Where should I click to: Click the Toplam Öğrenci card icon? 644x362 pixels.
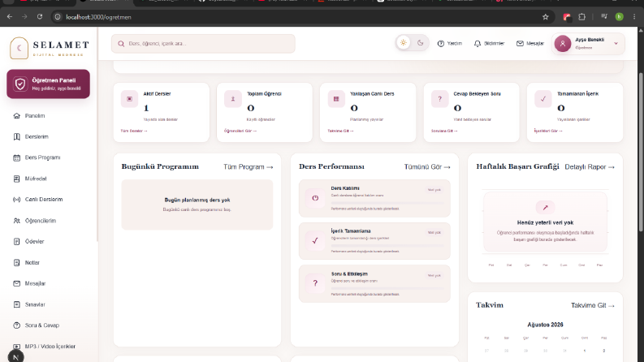(x=233, y=99)
